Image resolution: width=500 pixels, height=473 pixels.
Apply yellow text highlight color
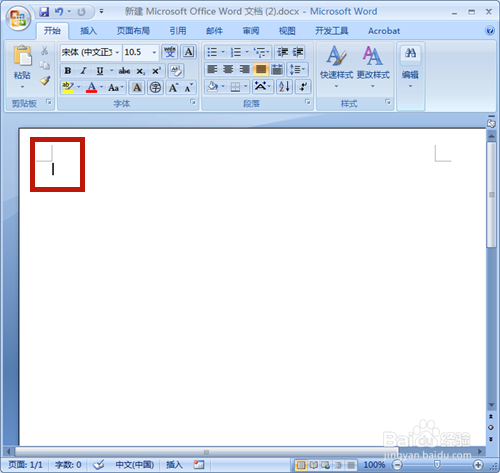[x=68, y=87]
